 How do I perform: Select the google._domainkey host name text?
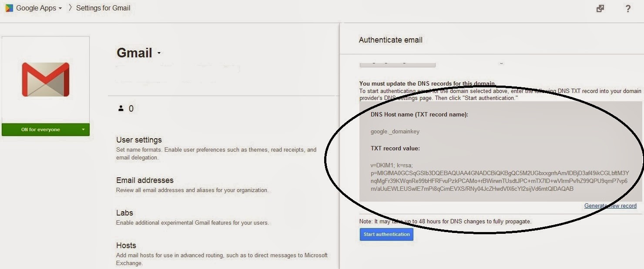(395, 131)
